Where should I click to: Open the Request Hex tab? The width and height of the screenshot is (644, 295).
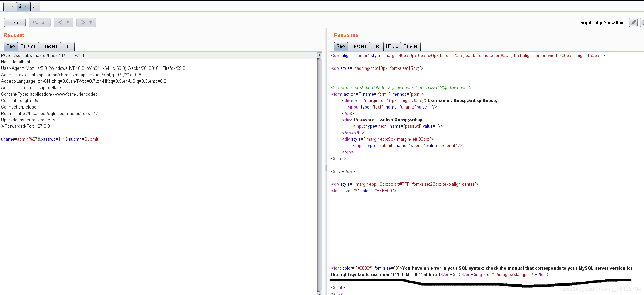click(67, 46)
